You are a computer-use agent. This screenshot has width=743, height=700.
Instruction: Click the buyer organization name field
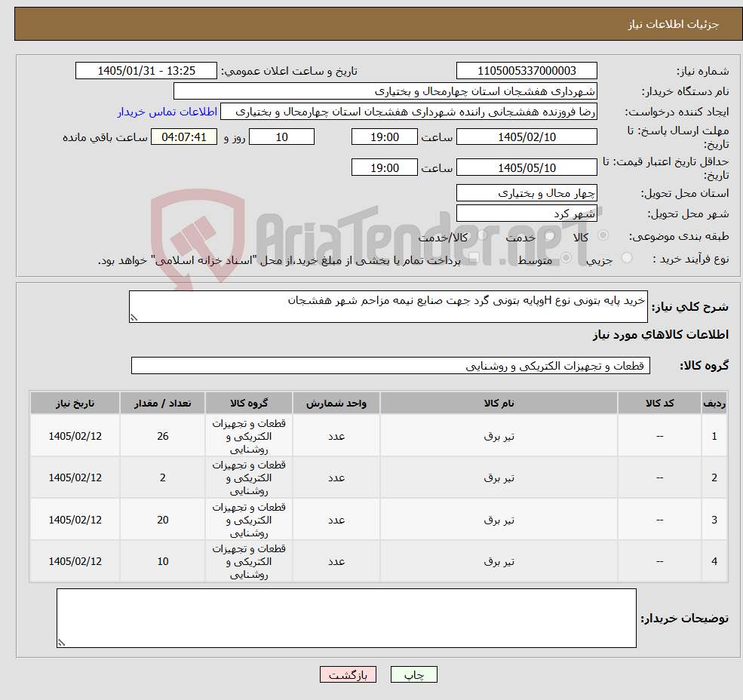385,91
